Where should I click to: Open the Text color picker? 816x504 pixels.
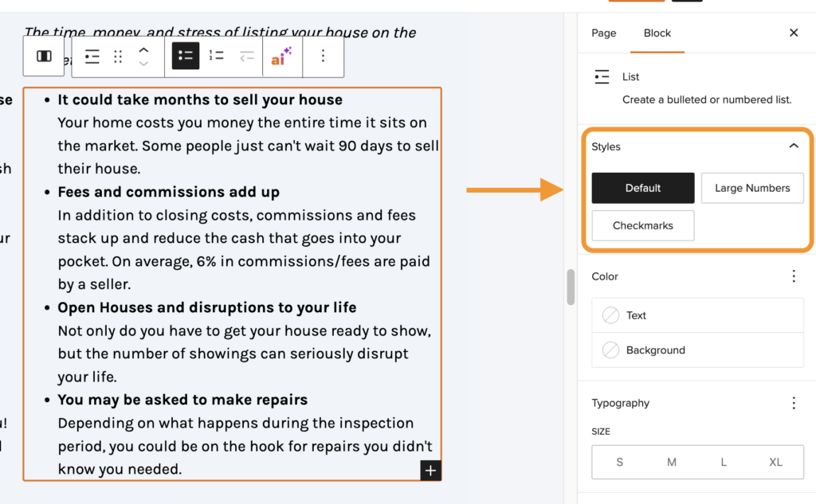(x=697, y=315)
